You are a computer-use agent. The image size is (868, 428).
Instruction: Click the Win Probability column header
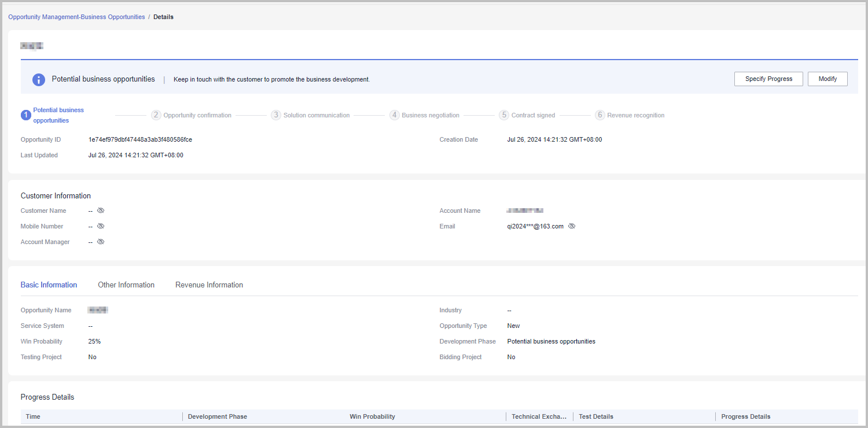(372, 416)
